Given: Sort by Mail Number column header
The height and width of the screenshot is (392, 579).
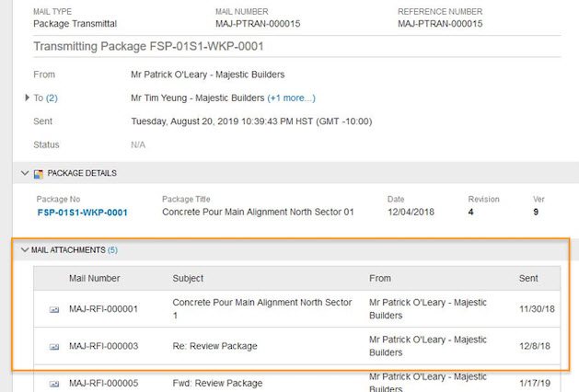Looking at the screenshot, I should [95, 278].
